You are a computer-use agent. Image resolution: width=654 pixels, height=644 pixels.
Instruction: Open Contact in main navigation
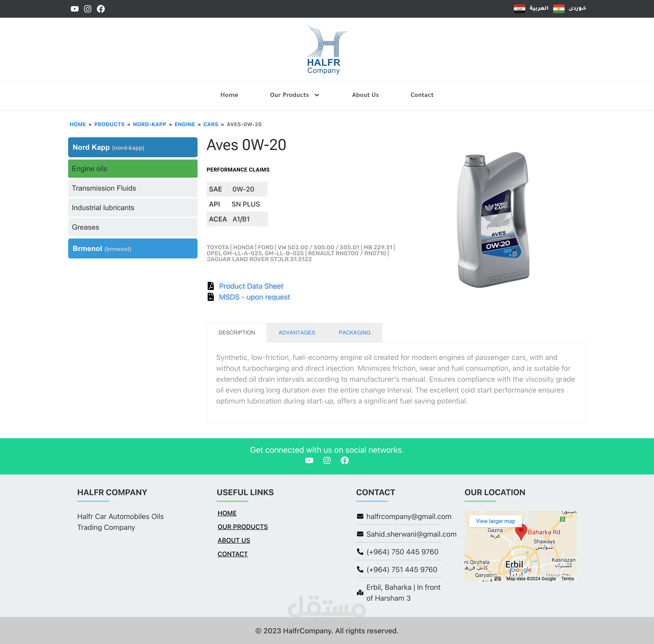[x=422, y=95]
